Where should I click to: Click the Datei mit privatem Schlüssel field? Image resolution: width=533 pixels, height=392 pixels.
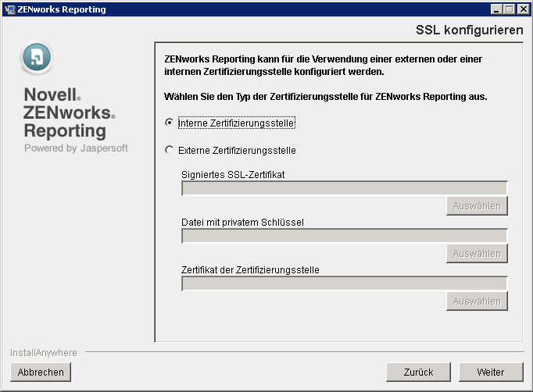(x=344, y=236)
